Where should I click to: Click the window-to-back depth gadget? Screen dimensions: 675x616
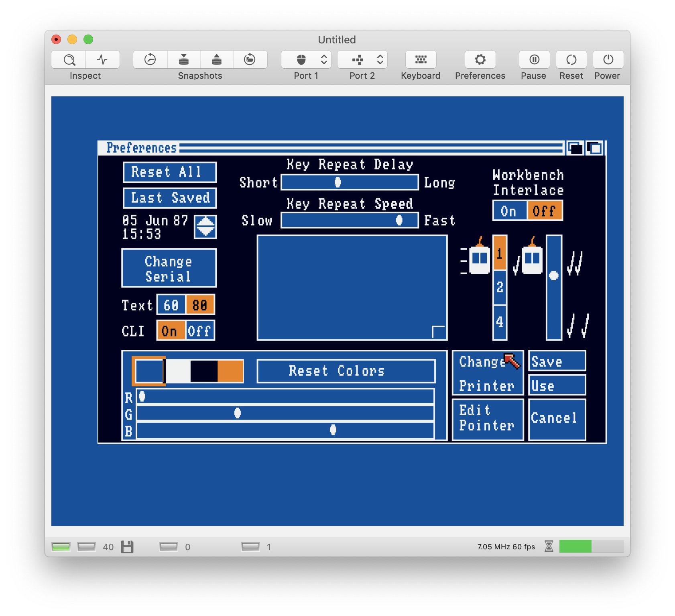point(575,148)
